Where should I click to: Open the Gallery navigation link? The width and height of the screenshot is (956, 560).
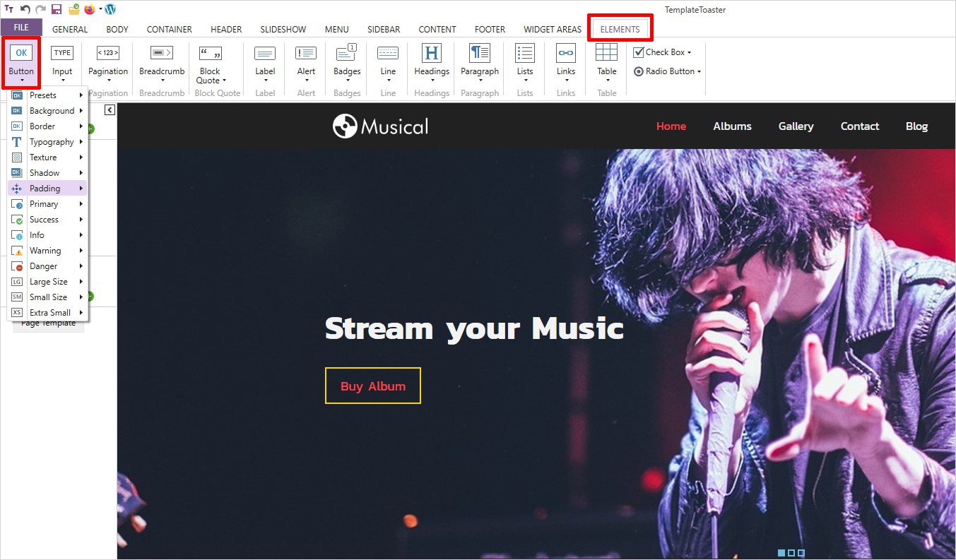[x=796, y=126]
